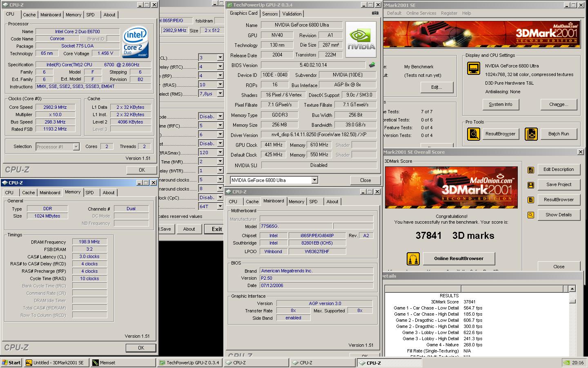Click the Online ResultBrowser button
The height and width of the screenshot is (368, 588).
click(459, 258)
